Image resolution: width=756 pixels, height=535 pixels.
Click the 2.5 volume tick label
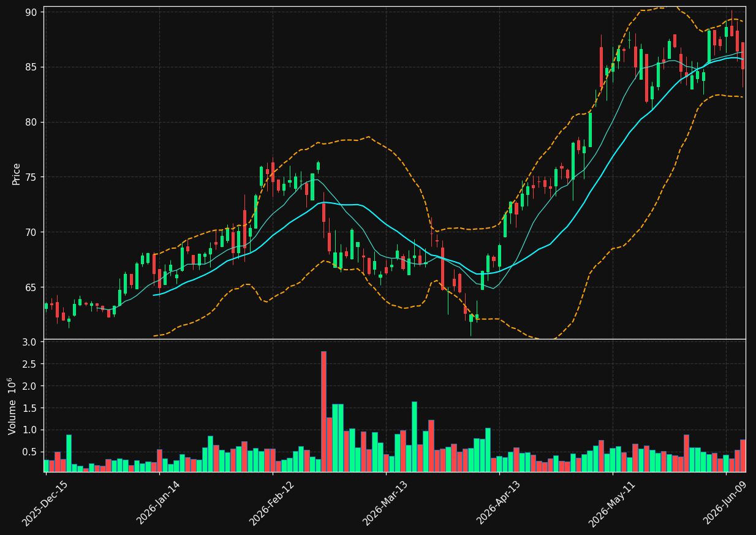31,364
